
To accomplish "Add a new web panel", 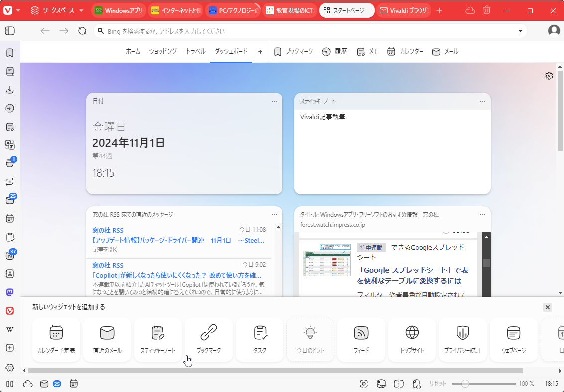I will tap(10, 348).
